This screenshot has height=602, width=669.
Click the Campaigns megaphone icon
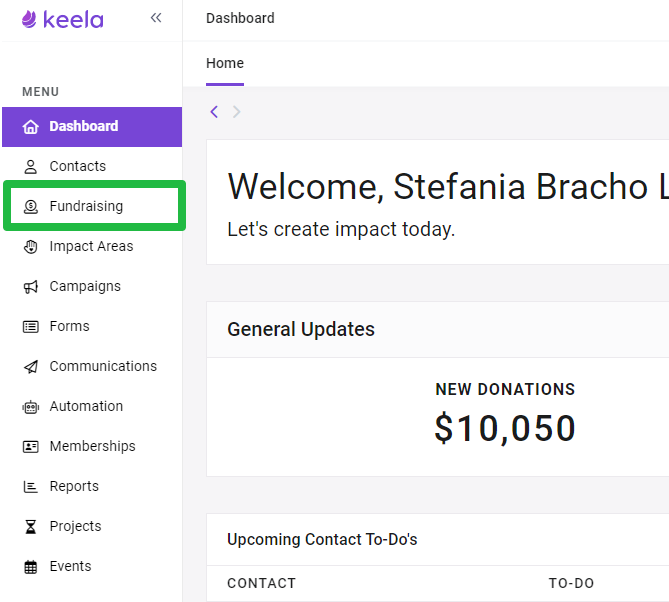(x=31, y=287)
